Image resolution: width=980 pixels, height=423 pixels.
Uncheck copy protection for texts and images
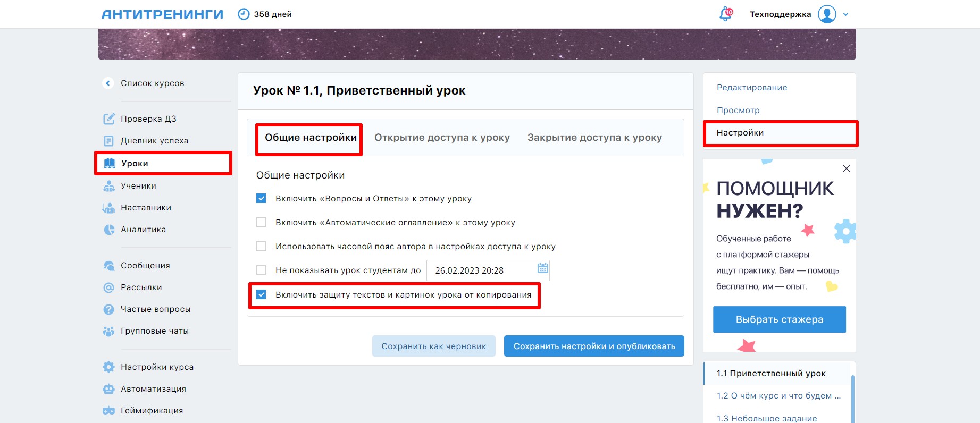[261, 295]
